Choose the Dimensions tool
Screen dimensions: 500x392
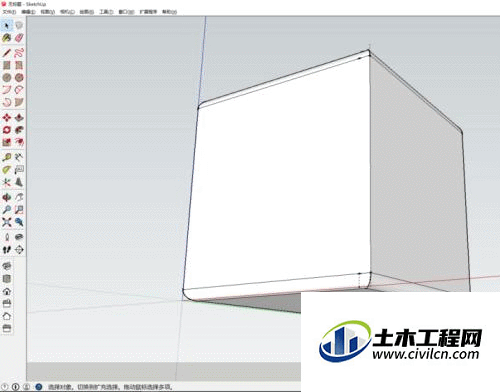[19, 157]
